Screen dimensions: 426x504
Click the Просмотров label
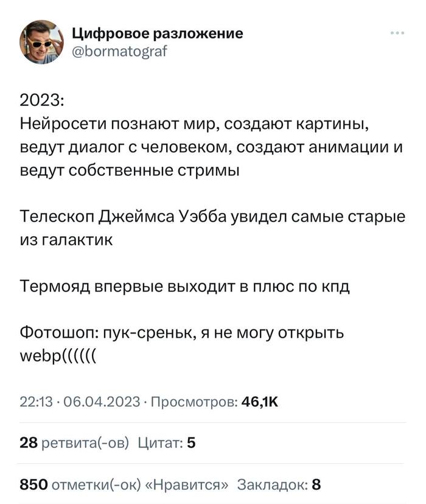[192, 401]
